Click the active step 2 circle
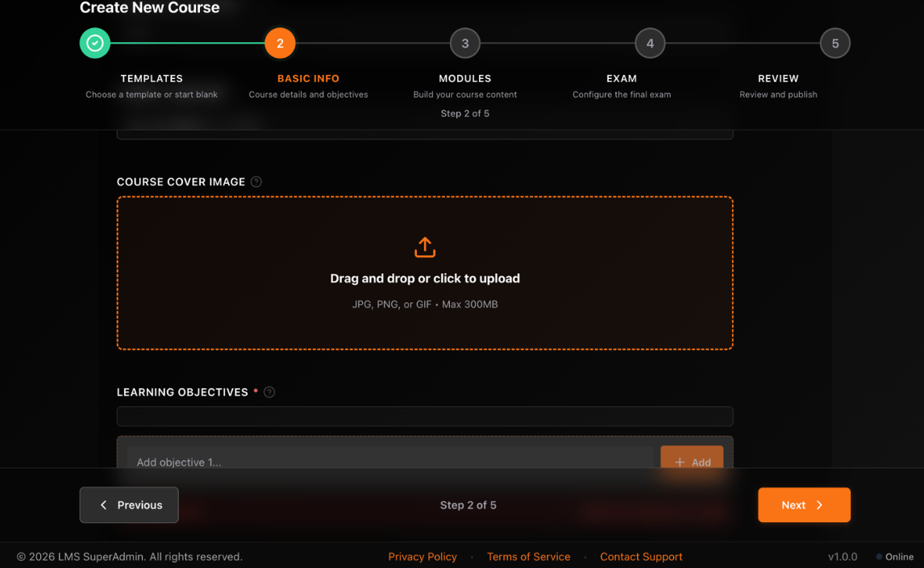 280,44
